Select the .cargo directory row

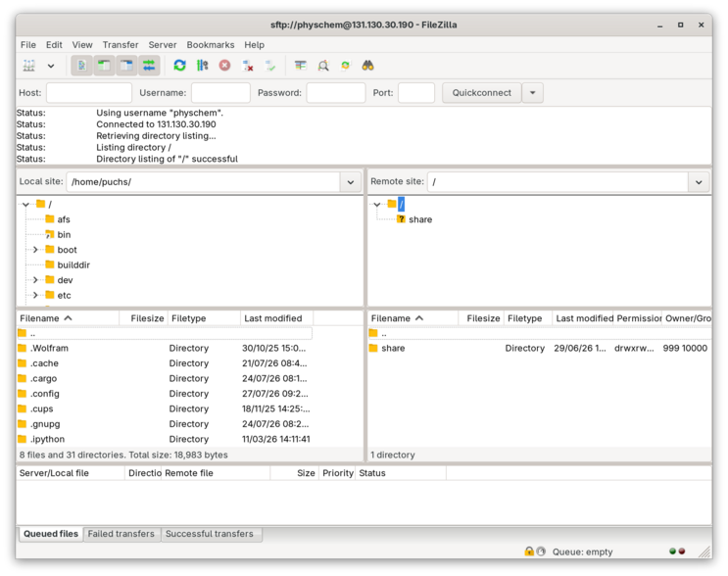point(165,378)
